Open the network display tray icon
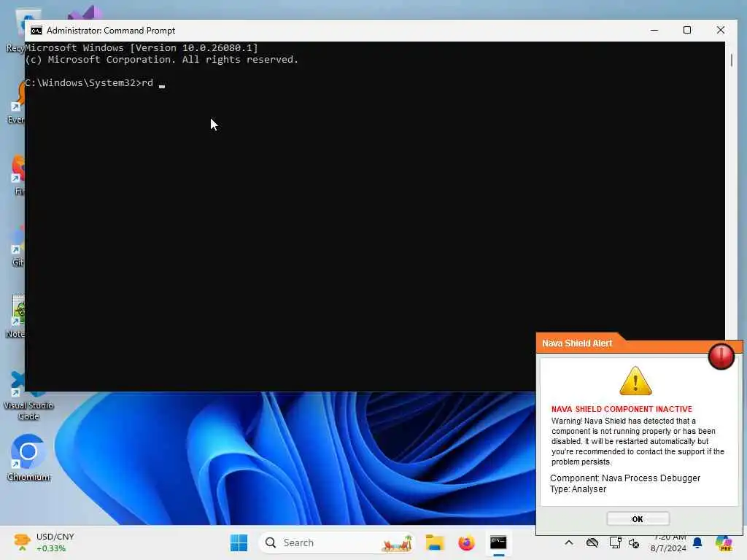This screenshot has width=747, height=560. pyautogui.click(x=615, y=542)
